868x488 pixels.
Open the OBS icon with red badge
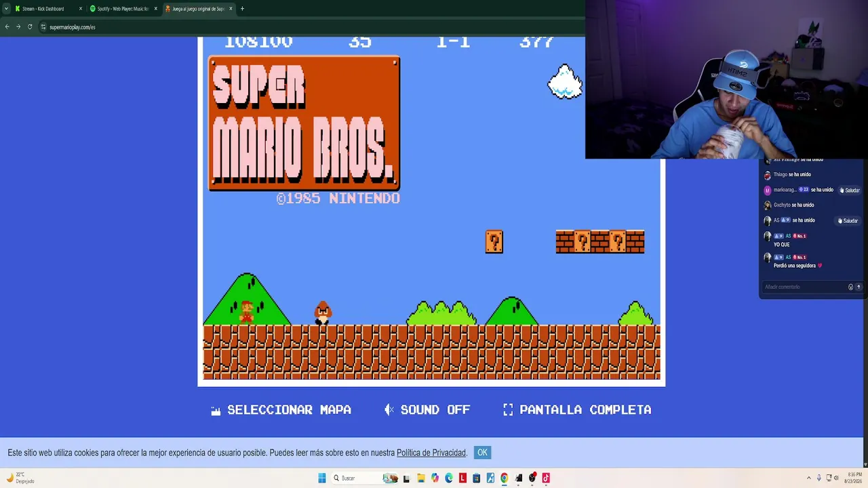tap(532, 478)
